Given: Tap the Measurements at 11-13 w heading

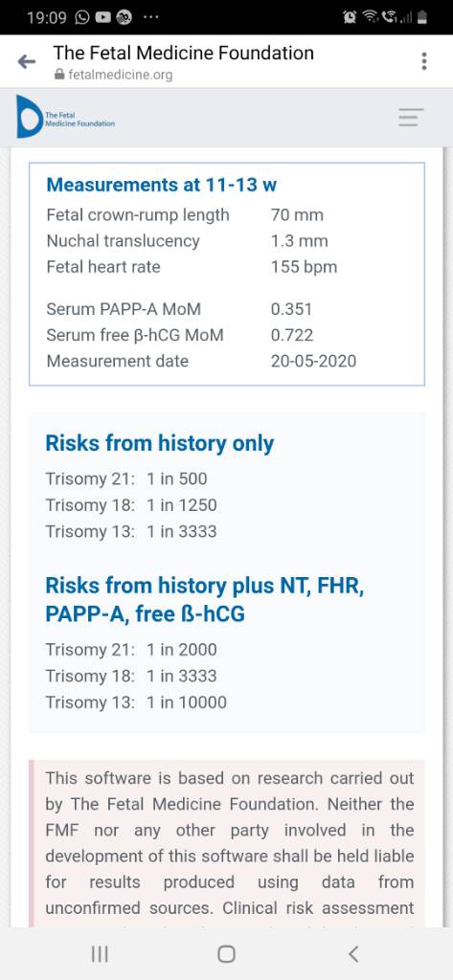Looking at the screenshot, I should coord(162,185).
